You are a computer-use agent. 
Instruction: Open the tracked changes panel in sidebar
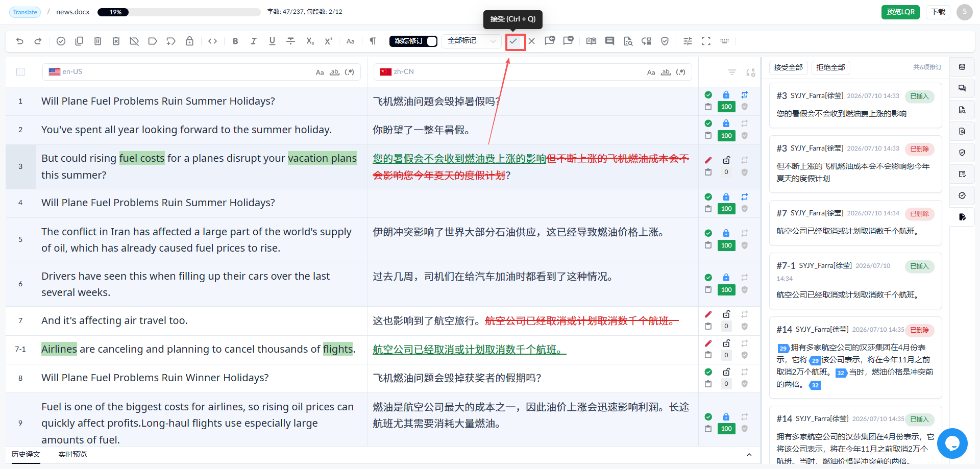pyautogui.click(x=962, y=217)
